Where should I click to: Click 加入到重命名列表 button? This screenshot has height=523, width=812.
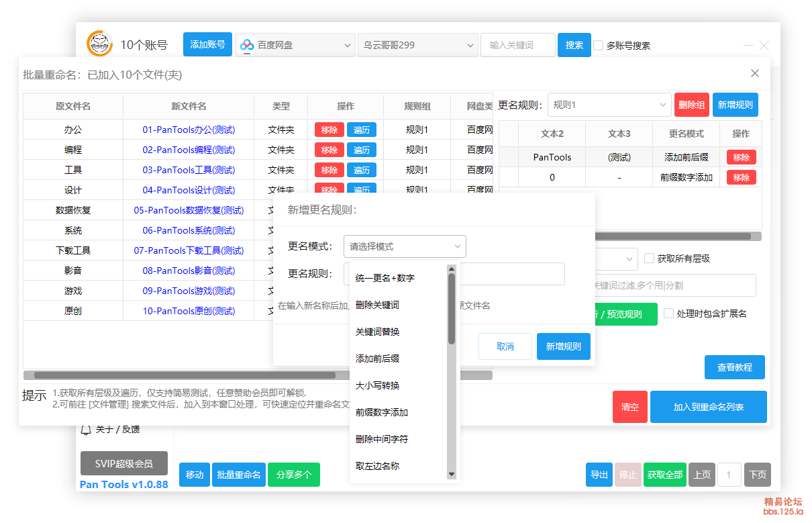(x=709, y=407)
